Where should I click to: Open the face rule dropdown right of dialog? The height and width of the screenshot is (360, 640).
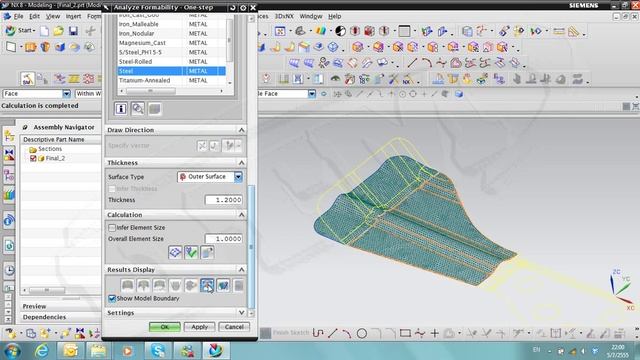(312, 94)
